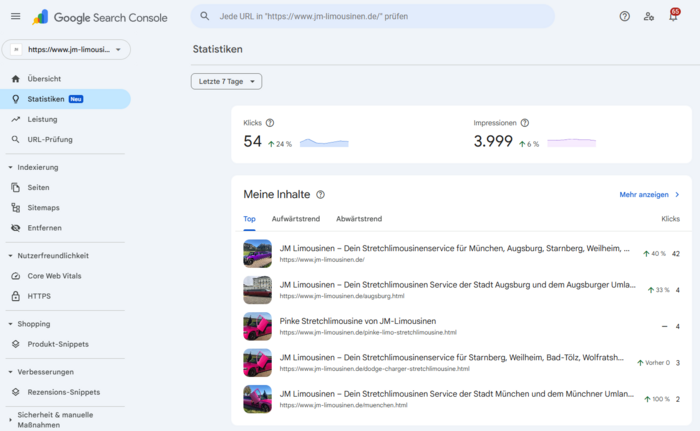The image size is (700, 431).
Task: Click the chevron arrow after Mehr anzeigen
Action: (677, 195)
